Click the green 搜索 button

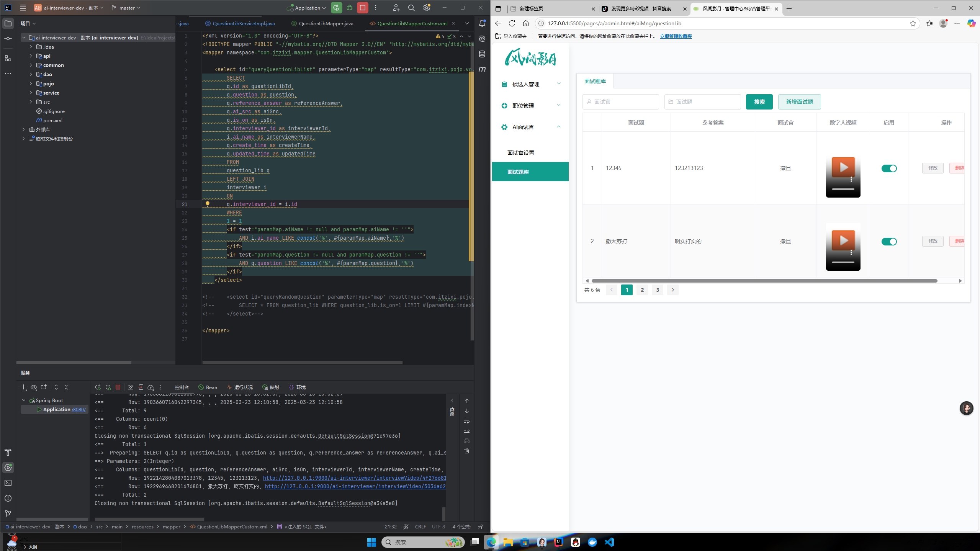coord(759,102)
